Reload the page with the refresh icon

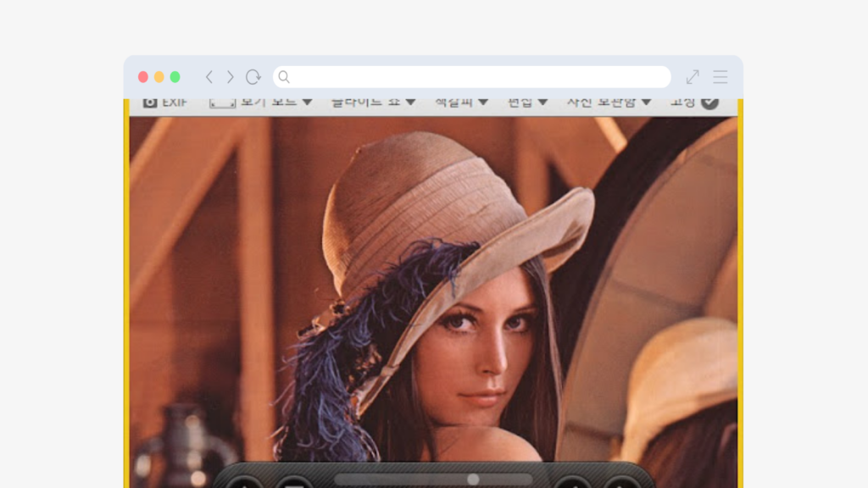pos(253,77)
